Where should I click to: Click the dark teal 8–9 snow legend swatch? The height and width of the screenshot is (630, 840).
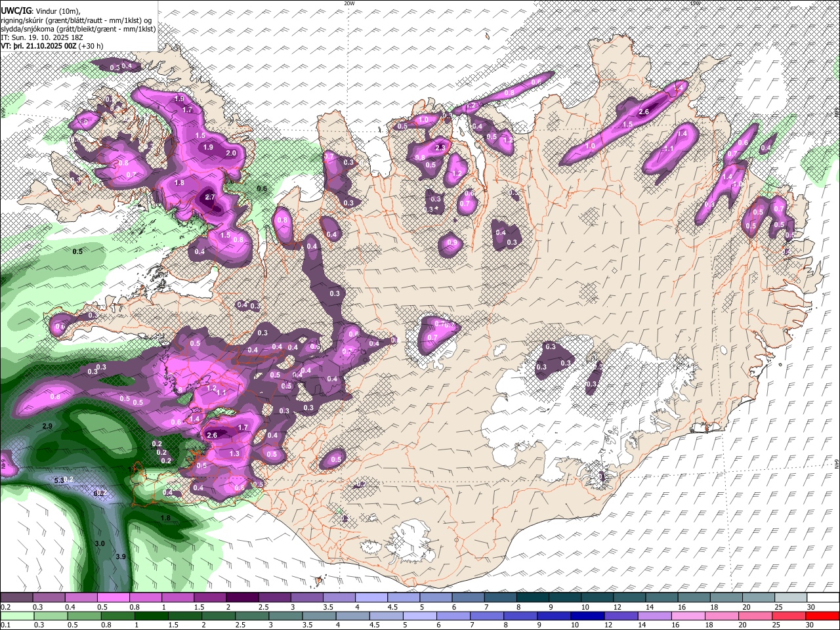[532, 597]
